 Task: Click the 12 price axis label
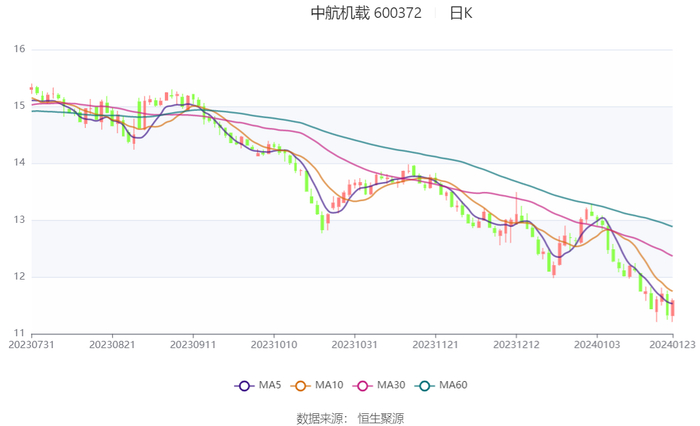coord(19,276)
